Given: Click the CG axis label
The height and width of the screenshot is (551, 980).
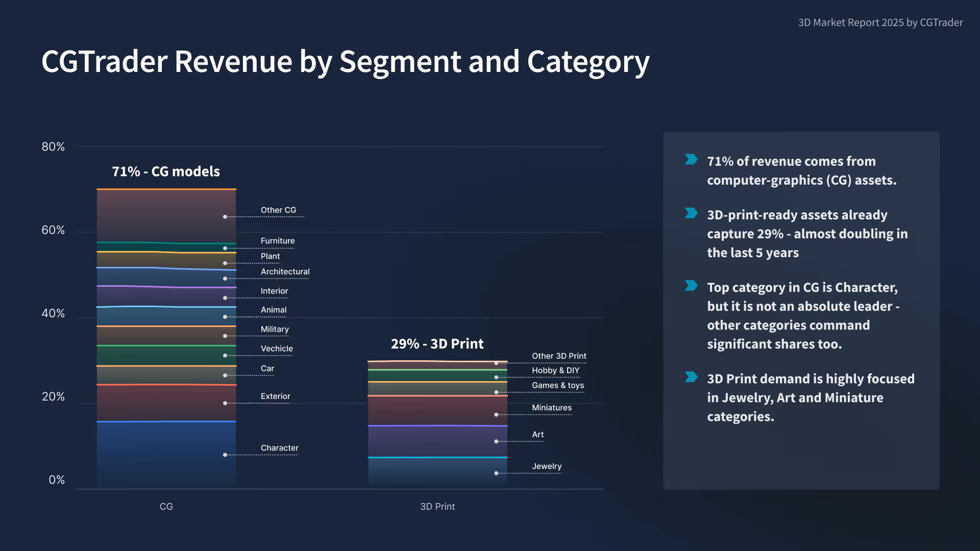Looking at the screenshot, I should click(x=166, y=507).
